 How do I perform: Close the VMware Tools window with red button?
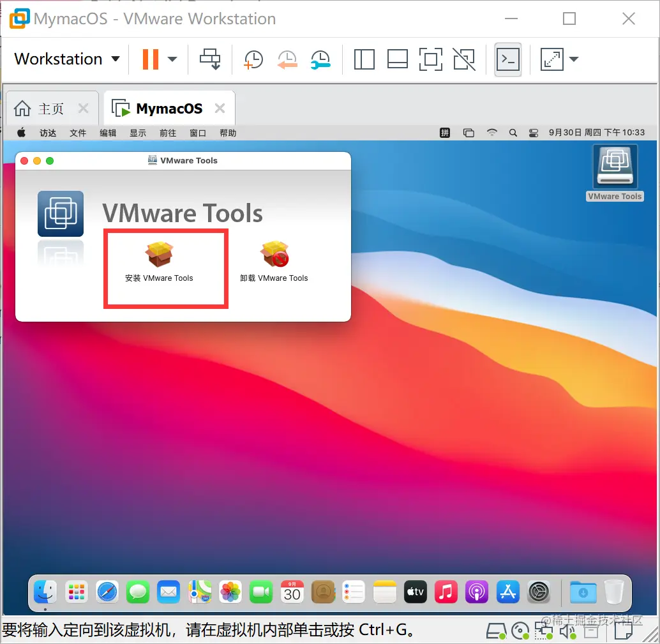tap(24, 161)
